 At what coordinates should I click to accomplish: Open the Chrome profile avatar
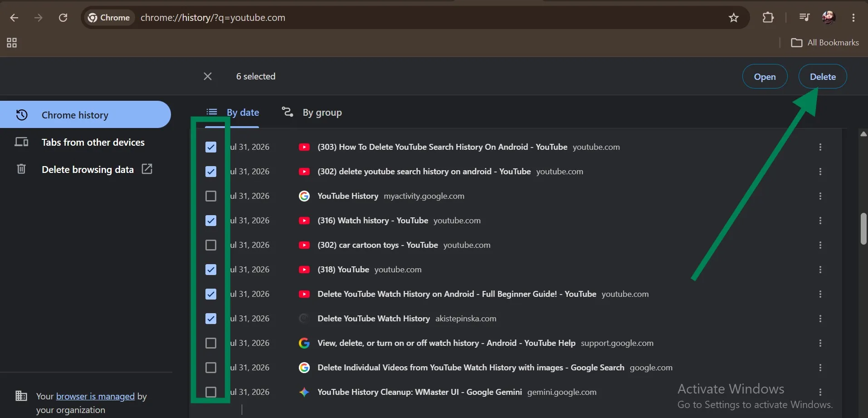click(829, 18)
